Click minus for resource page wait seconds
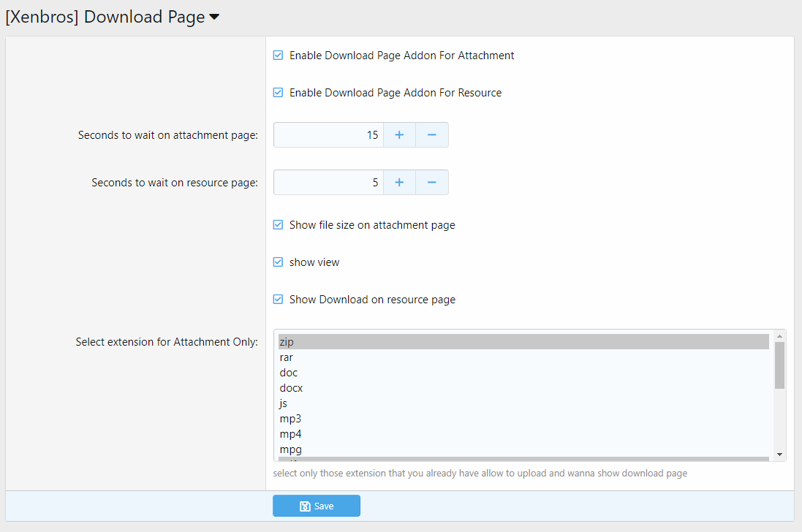This screenshot has width=802, height=532. click(x=432, y=183)
